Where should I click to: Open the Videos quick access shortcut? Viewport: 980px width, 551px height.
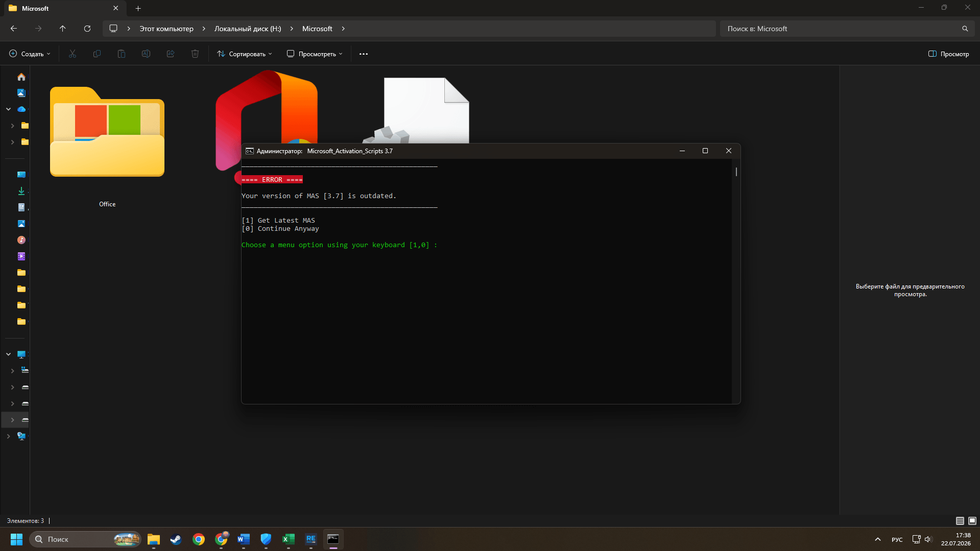click(21, 256)
